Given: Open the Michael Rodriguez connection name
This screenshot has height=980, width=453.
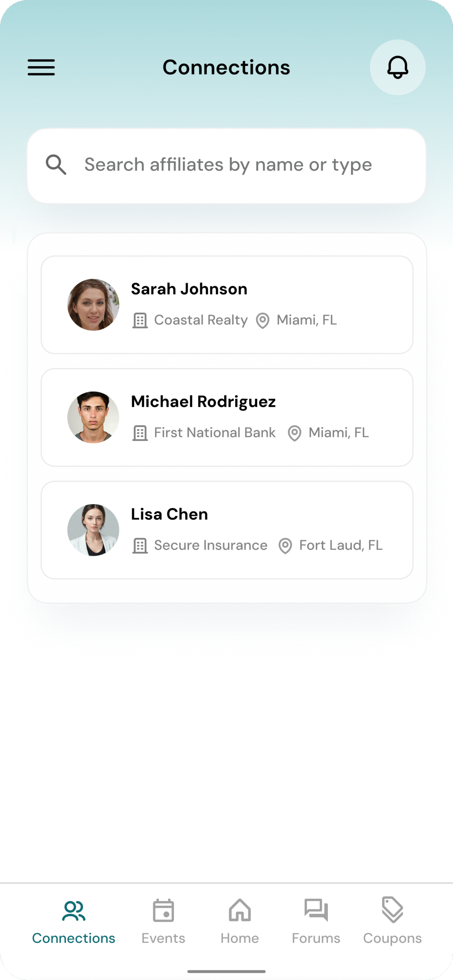Looking at the screenshot, I should click(203, 402).
